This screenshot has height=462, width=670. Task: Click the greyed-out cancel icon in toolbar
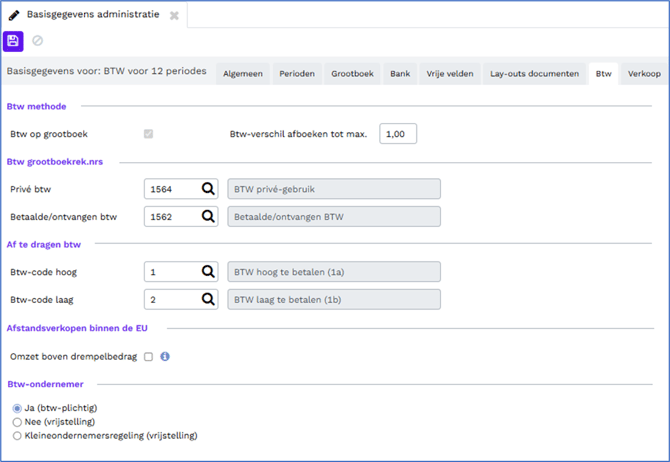38,41
